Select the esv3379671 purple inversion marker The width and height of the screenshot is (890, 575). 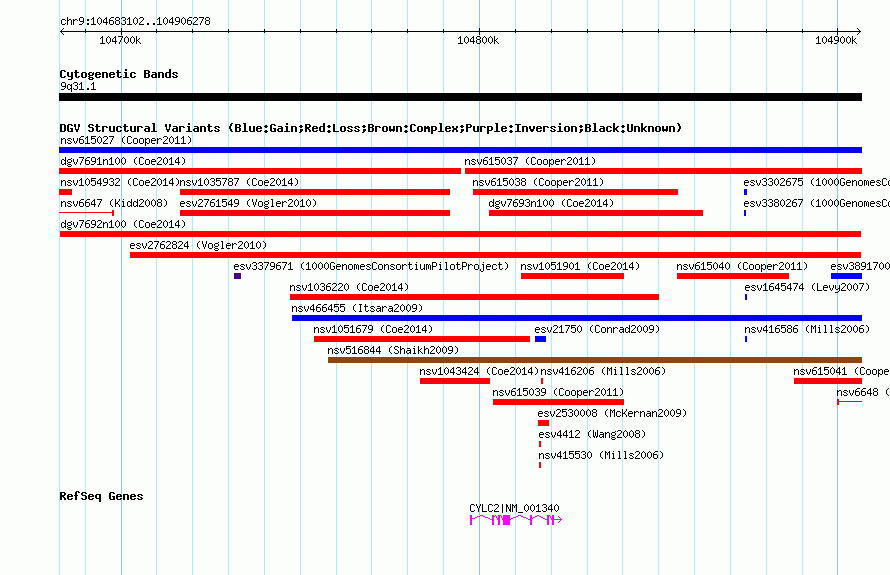pos(237,276)
